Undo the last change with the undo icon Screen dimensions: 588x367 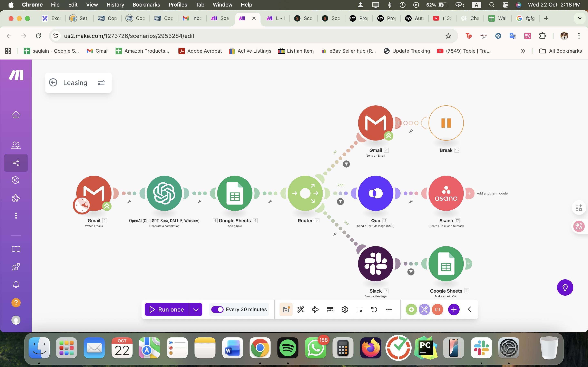[x=374, y=309]
